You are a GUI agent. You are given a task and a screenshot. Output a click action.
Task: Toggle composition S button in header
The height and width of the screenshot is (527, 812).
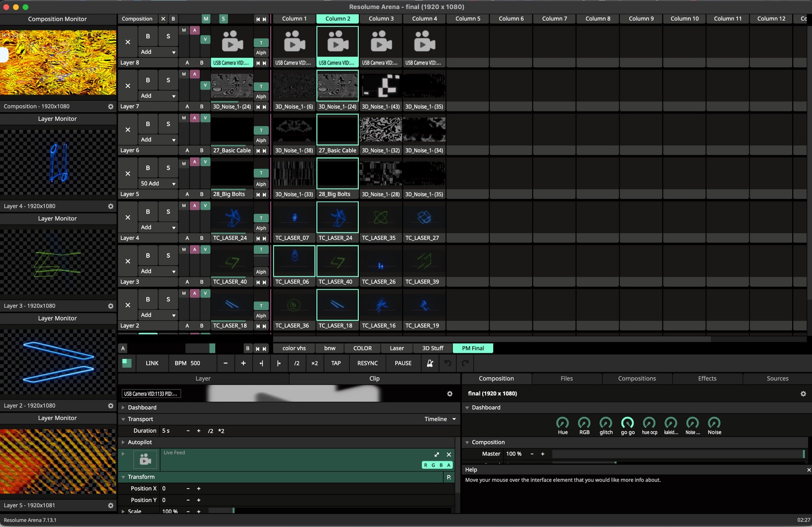tap(223, 19)
